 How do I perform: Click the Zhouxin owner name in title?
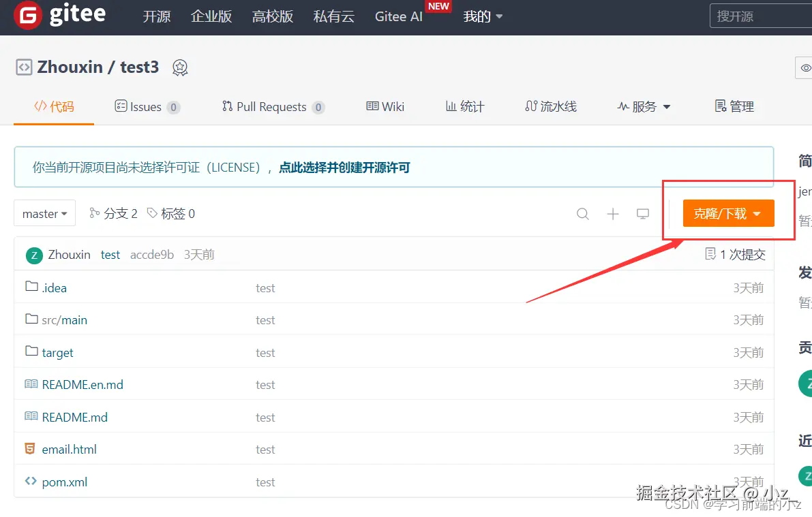click(70, 67)
